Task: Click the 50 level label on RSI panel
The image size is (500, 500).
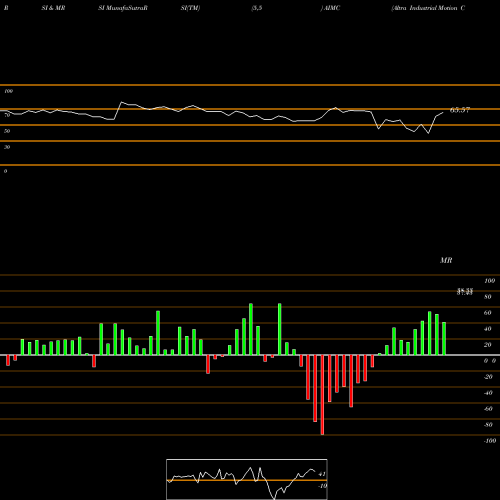Action: click(7, 131)
